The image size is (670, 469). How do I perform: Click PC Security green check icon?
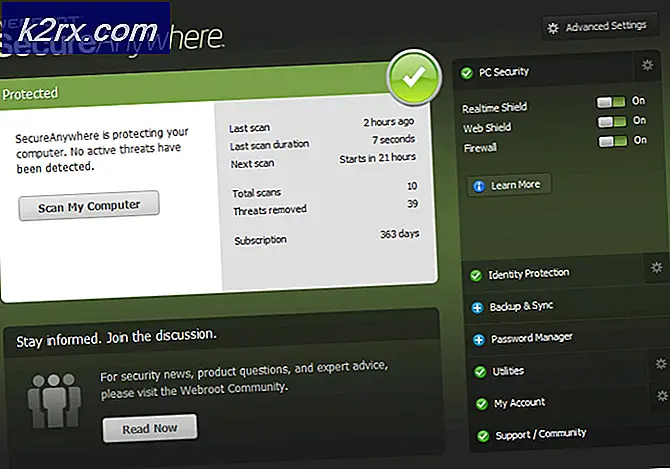click(x=466, y=73)
